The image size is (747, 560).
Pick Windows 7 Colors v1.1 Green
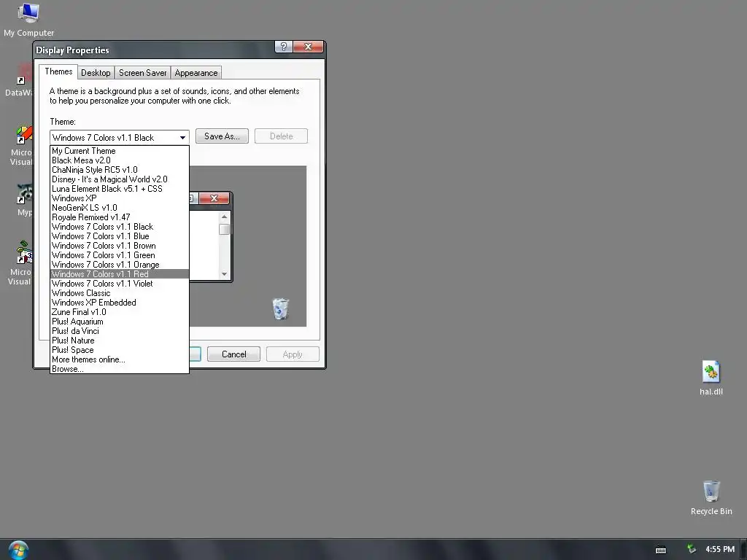[x=120, y=255]
